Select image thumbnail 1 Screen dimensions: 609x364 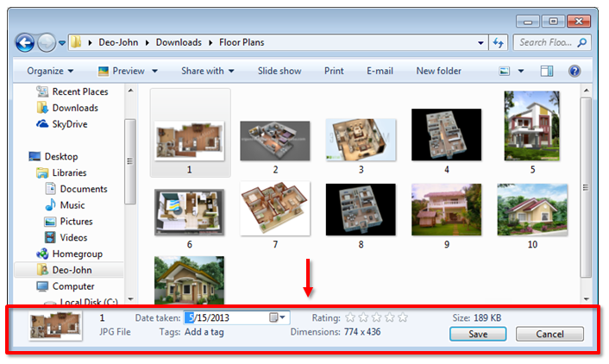[190, 141]
